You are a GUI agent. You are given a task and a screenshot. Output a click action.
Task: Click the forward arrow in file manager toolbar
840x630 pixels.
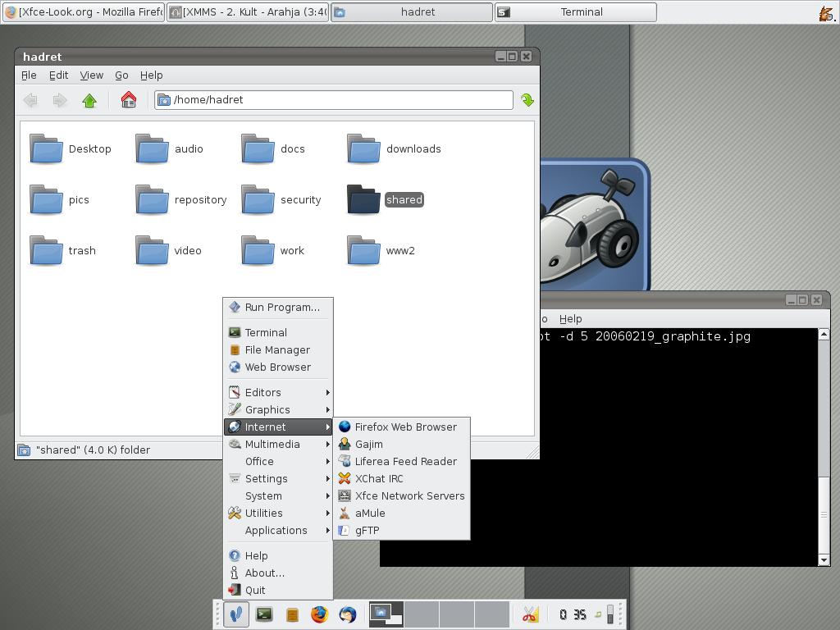pyautogui.click(x=59, y=99)
